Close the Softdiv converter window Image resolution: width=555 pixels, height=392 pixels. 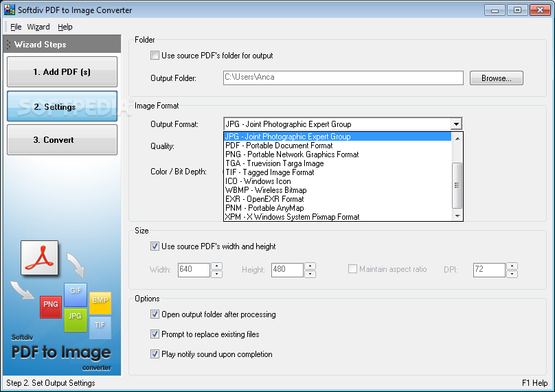pos(540,10)
